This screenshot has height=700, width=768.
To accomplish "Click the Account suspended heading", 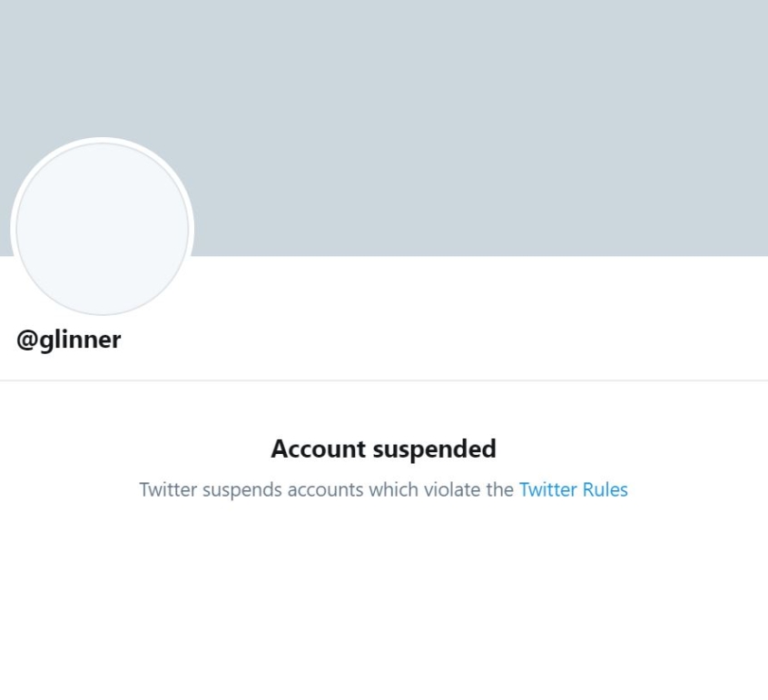I will point(383,449).
